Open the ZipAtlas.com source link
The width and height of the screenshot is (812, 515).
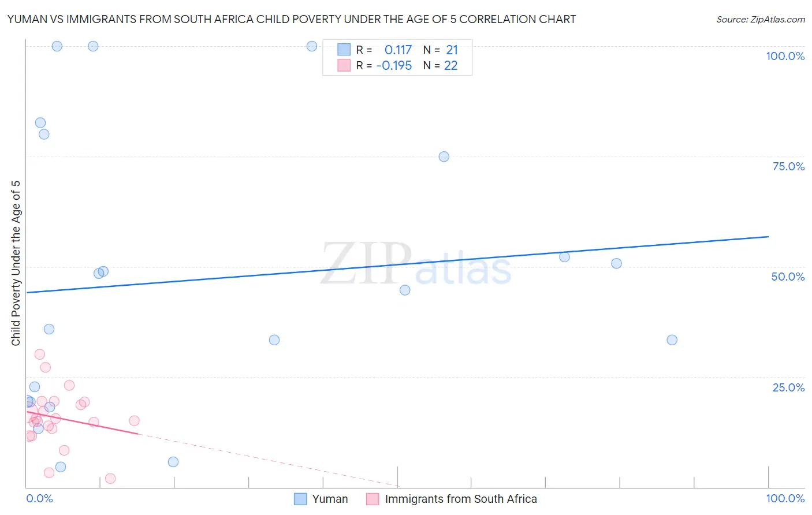760,19
